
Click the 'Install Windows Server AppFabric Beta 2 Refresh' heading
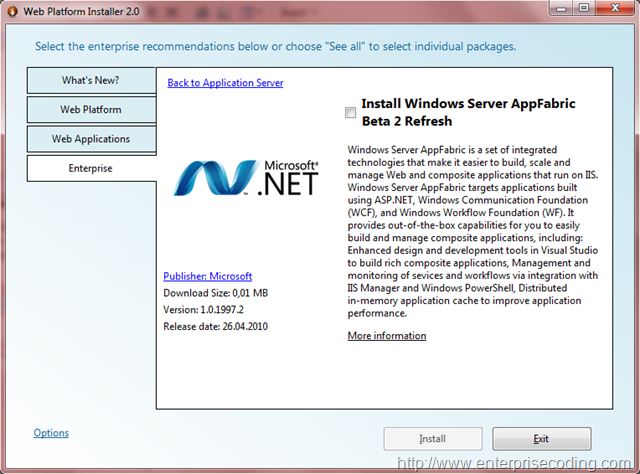tap(468, 112)
